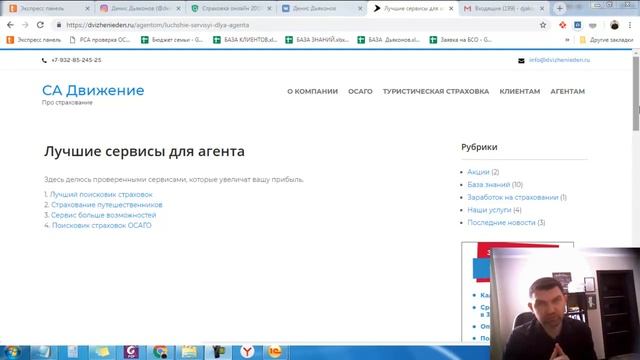Open the БАЗА Дьяконов bookmark
Viewport: 640px width, 360px height.
389,40
